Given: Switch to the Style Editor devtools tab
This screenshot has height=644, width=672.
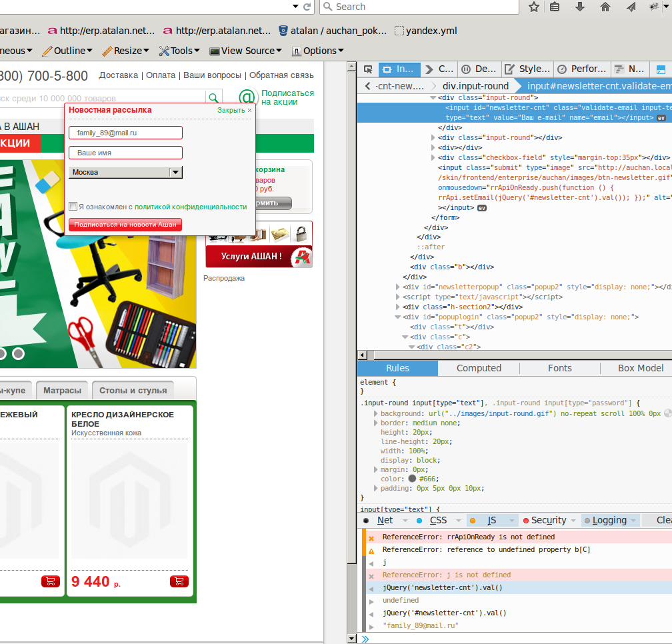Looking at the screenshot, I should tap(527, 69).
